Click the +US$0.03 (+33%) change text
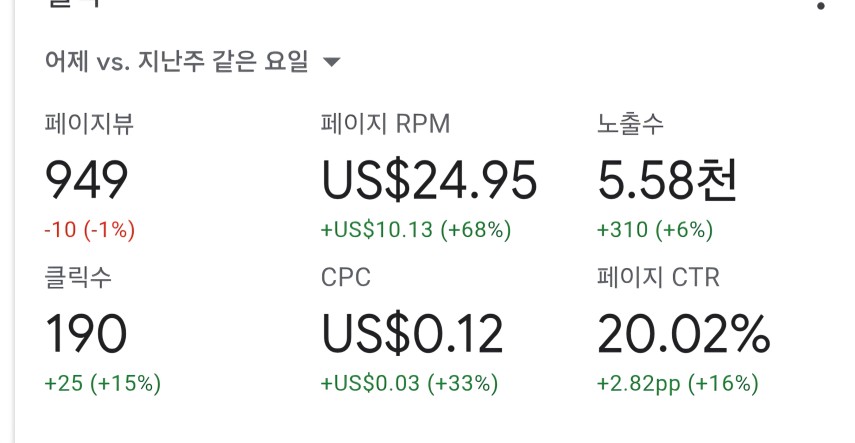The width and height of the screenshot is (855, 443). [x=409, y=384]
